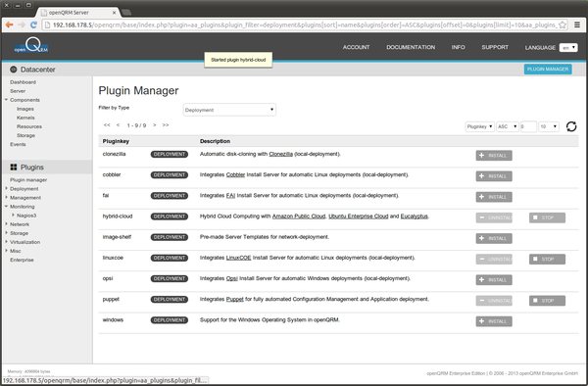Expand the Virtualization plugins section
588x386 pixels.
click(x=6, y=242)
